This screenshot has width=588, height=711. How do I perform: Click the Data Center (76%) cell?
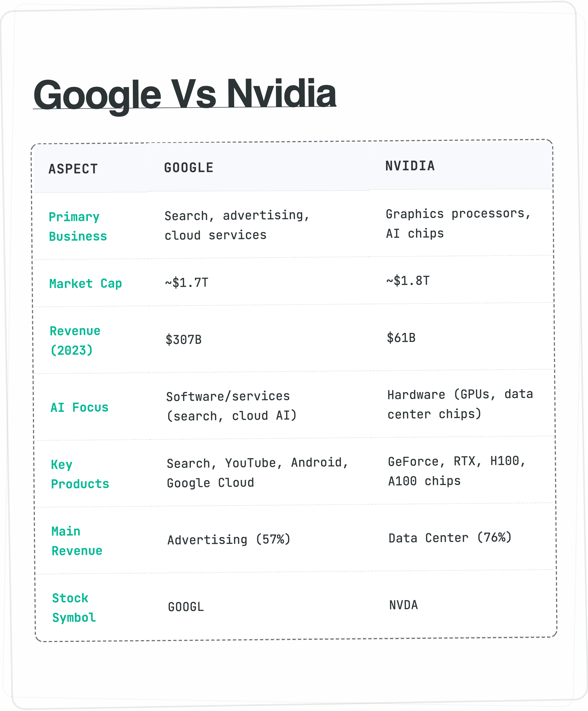450,538
